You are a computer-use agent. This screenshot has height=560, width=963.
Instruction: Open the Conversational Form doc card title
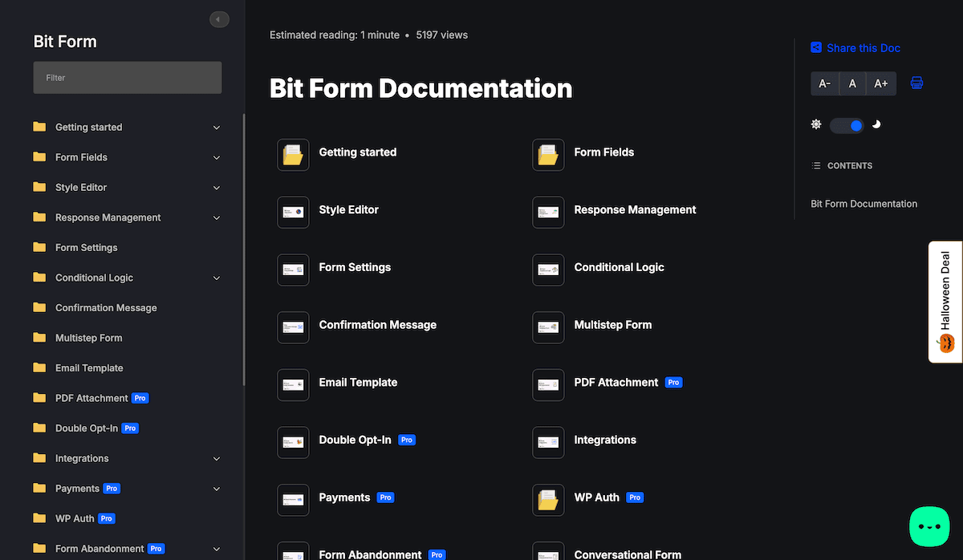tap(628, 554)
